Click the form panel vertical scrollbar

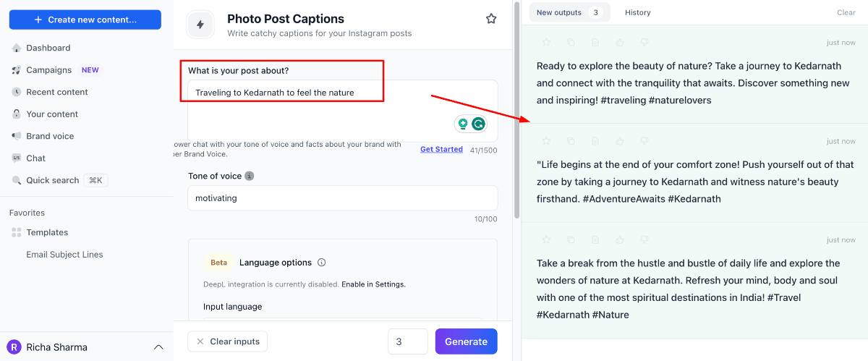pyautogui.click(x=516, y=109)
